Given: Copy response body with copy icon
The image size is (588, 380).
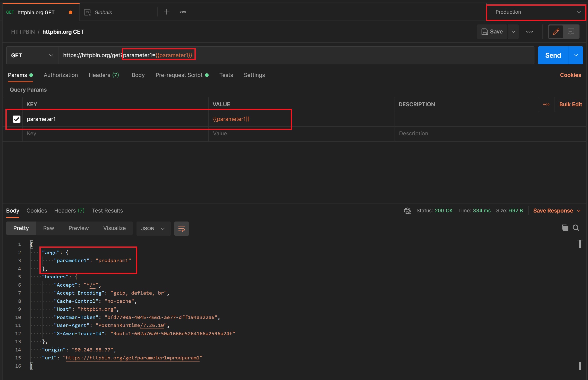Looking at the screenshot, I should point(565,228).
